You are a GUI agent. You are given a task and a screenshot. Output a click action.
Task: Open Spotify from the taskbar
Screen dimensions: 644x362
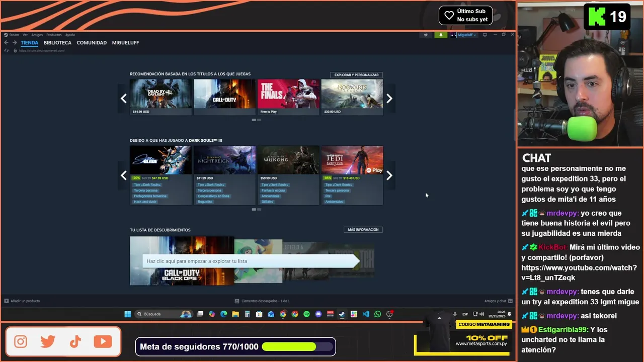(x=306, y=314)
